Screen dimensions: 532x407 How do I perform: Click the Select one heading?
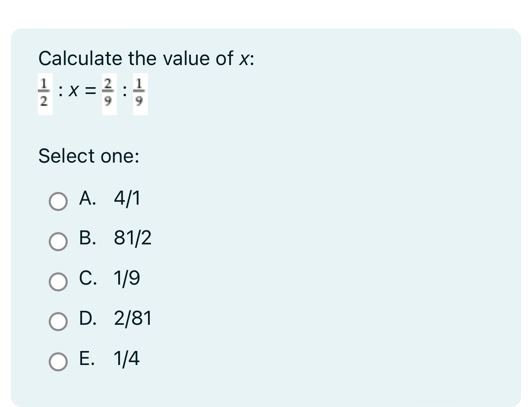[88, 156]
